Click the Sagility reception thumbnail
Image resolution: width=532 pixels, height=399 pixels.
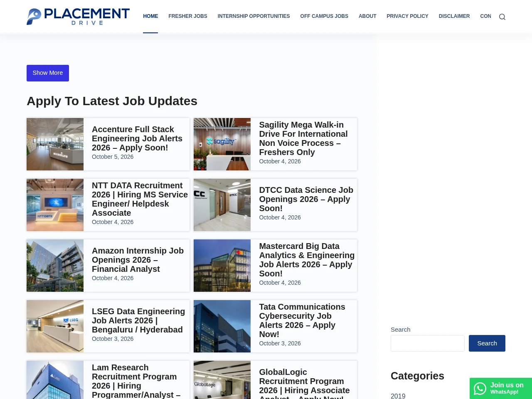point(222,144)
